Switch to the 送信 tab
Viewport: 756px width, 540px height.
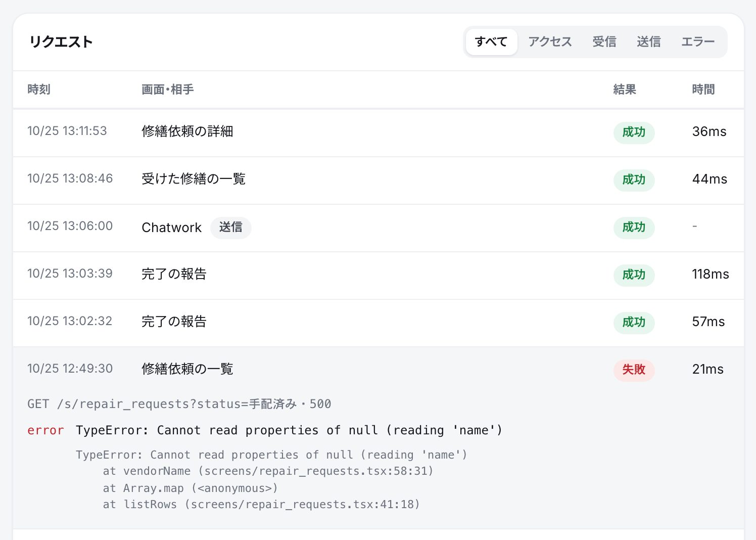(x=649, y=41)
